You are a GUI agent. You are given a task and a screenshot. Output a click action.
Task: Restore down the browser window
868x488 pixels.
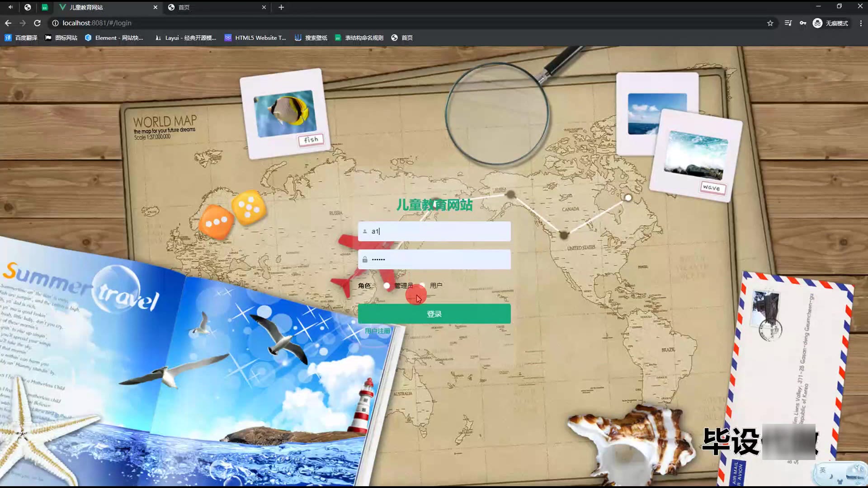[840, 6]
